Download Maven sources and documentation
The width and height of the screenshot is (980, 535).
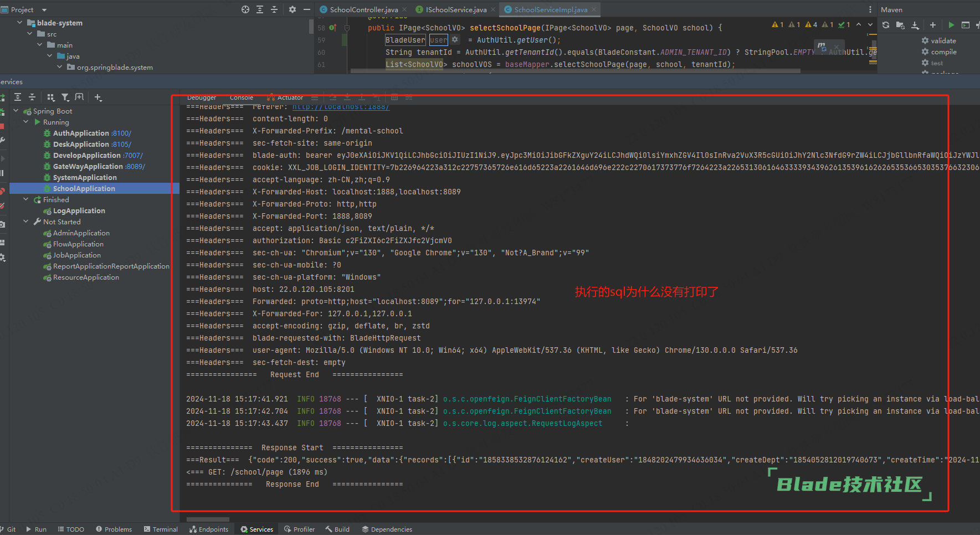click(915, 25)
